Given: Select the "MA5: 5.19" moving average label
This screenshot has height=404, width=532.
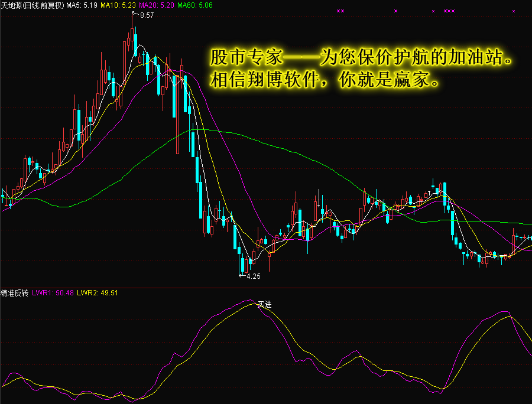Looking at the screenshot, I should pos(82,5).
